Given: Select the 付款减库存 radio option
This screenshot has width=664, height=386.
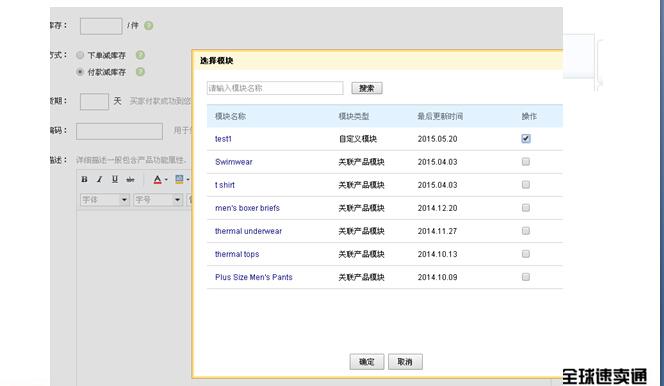Looking at the screenshot, I should pos(80,72).
